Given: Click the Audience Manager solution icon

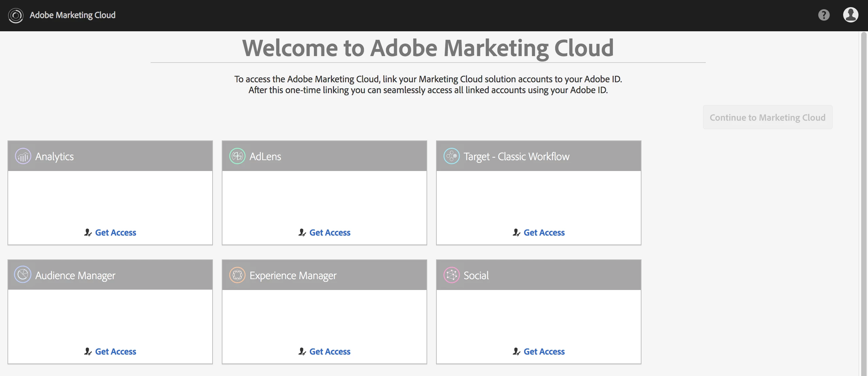Looking at the screenshot, I should 23,275.
